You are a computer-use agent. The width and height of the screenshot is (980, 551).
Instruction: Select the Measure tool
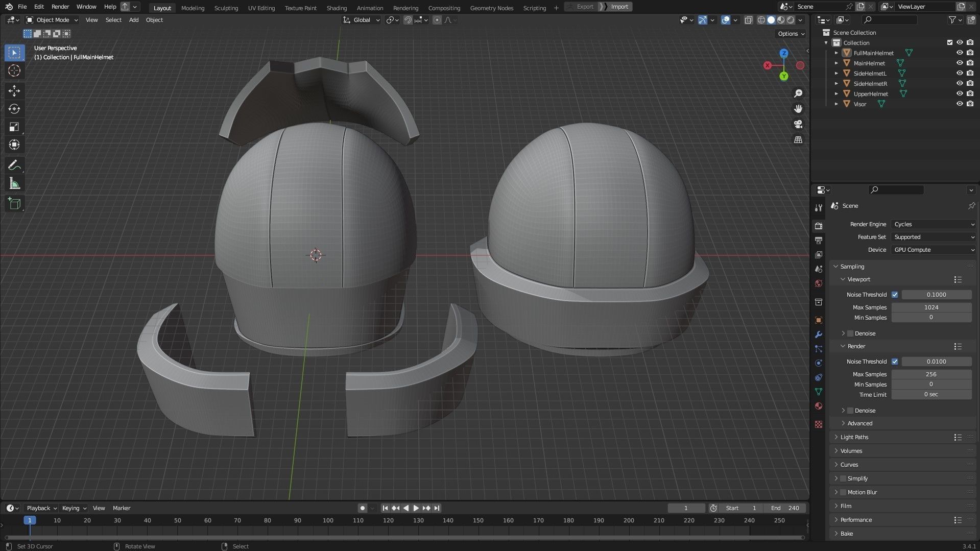coord(14,183)
